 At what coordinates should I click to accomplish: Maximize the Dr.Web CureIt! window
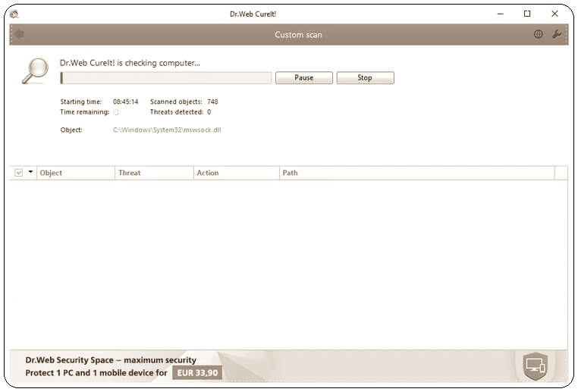pos(527,14)
